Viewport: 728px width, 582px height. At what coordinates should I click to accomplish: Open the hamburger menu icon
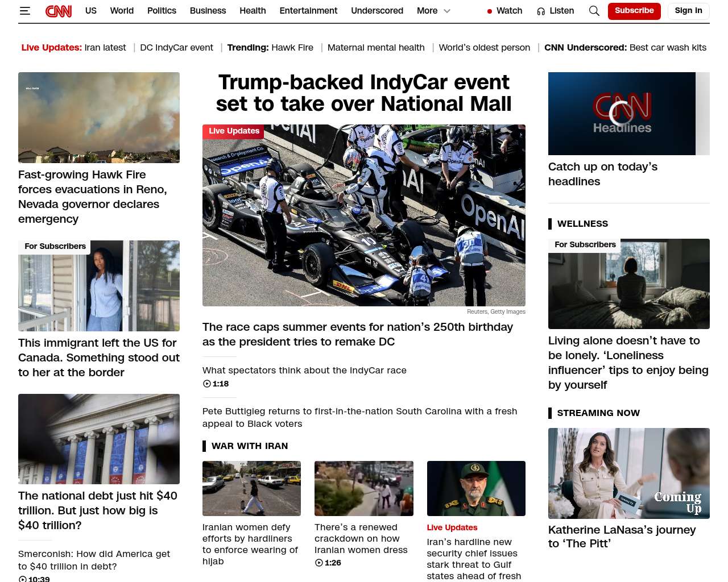24,11
